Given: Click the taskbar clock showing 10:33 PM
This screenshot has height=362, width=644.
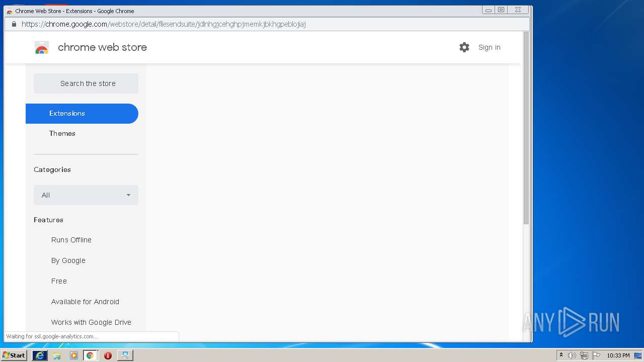Looking at the screenshot, I should pos(618,355).
